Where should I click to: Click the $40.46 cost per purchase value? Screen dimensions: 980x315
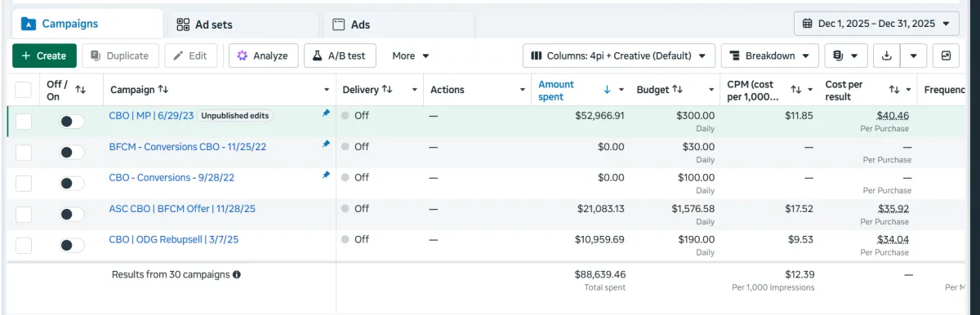tap(893, 116)
